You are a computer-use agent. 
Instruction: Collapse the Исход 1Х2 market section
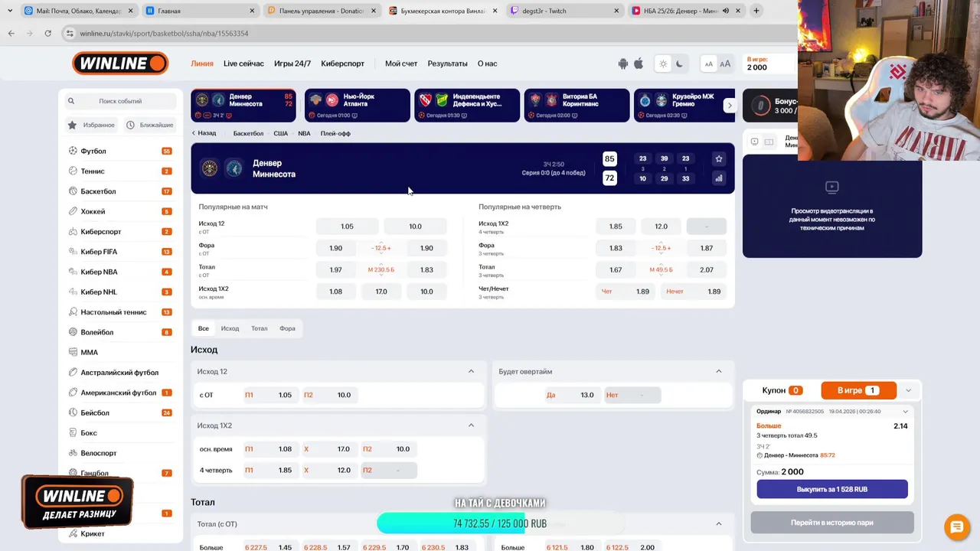(x=471, y=425)
